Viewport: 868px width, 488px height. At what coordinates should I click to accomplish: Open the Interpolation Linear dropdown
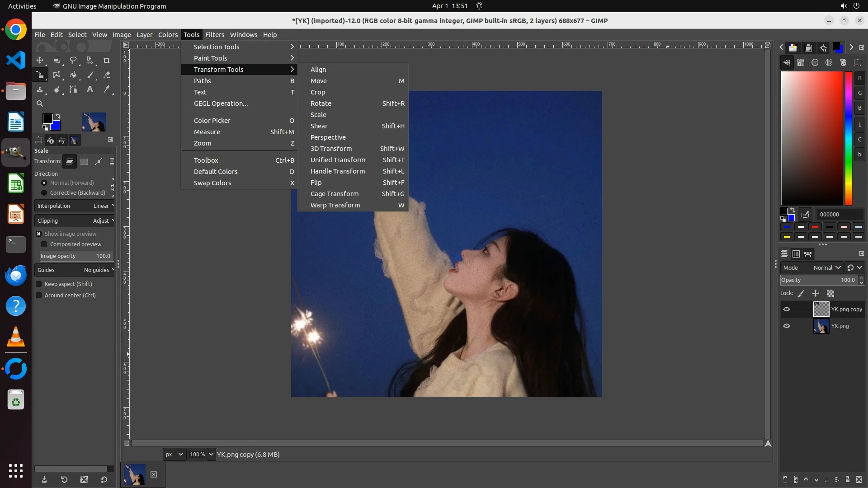coord(75,206)
